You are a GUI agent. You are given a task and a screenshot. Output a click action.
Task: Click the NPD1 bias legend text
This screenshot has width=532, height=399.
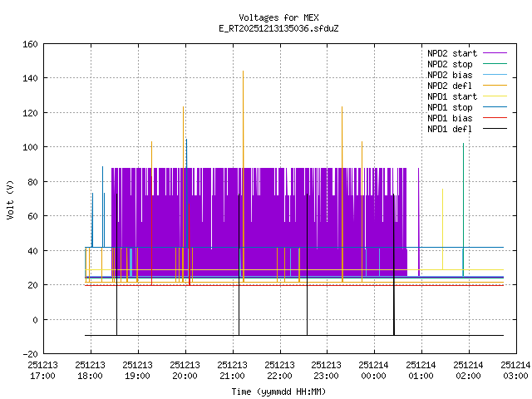point(450,118)
